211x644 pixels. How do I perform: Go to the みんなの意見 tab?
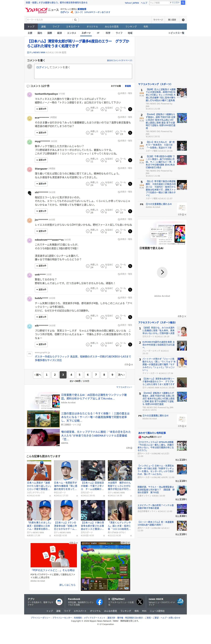(x=112, y=26)
